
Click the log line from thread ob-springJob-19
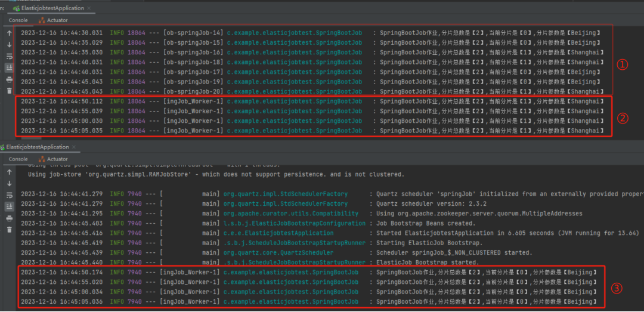click(311, 82)
